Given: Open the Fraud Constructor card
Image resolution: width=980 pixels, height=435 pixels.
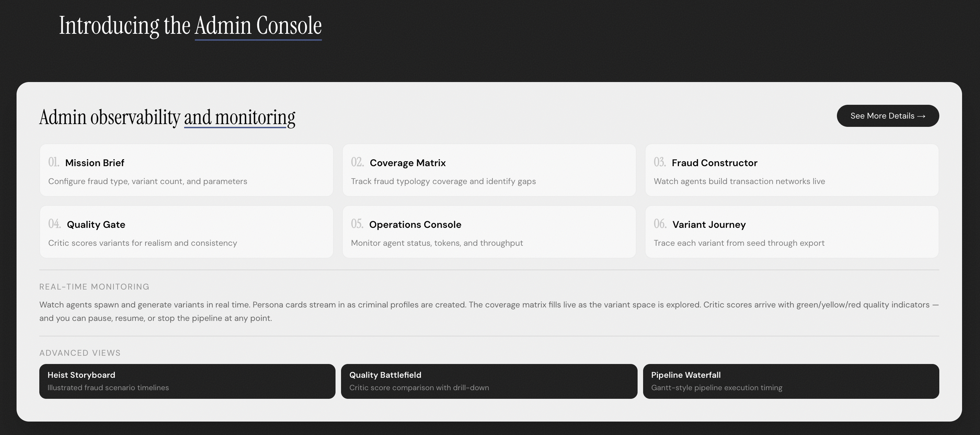Looking at the screenshot, I should pos(791,170).
